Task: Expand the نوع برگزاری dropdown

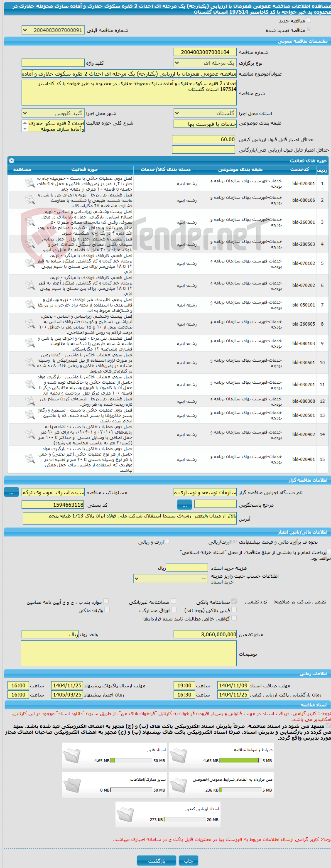Action: click(x=205, y=63)
